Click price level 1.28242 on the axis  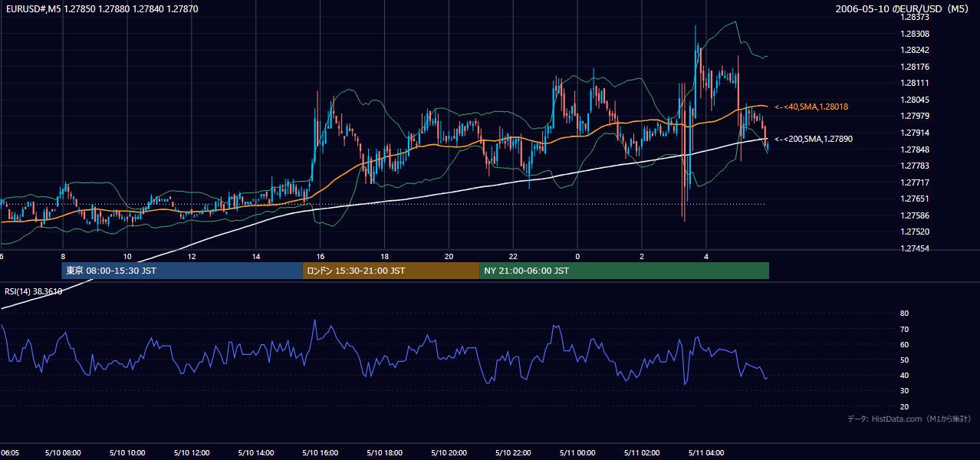914,50
